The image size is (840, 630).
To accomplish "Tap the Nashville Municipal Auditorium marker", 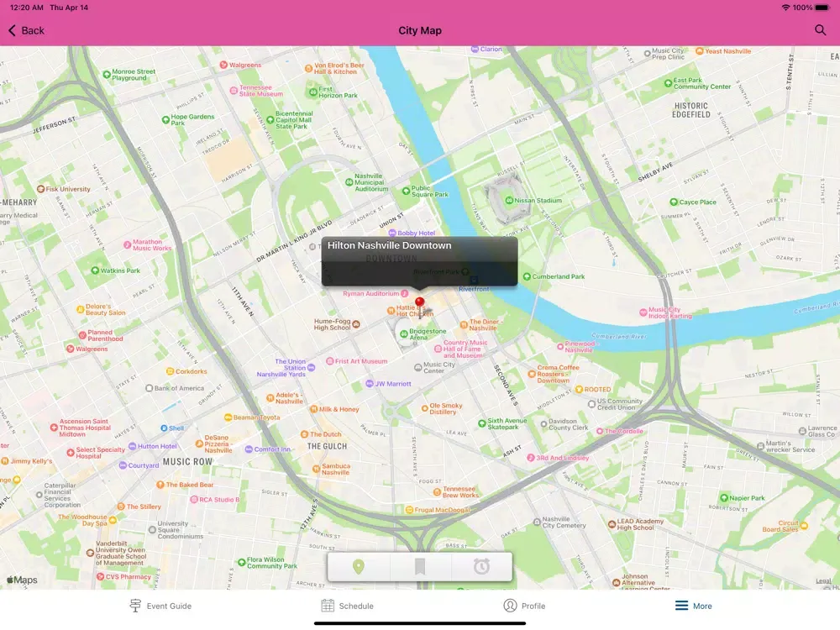I will pyautogui.click(x=349, y=182).
